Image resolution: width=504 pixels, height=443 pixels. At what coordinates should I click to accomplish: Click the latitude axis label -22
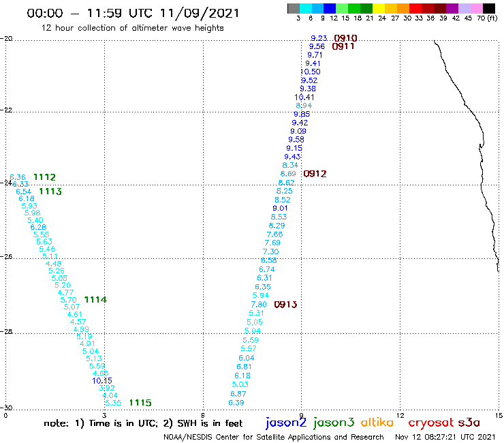[x=6, y=110]
